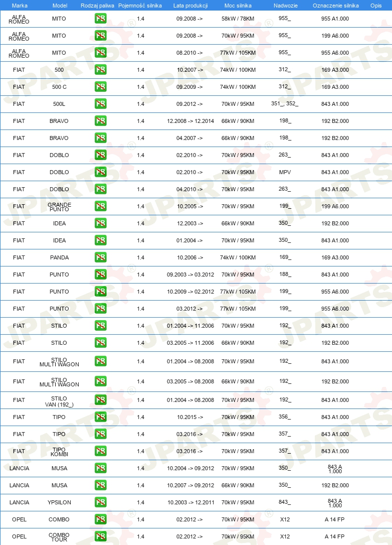This screenshot has width=392, height=545.
Task: Click the Oznaczenie silnika column header
Action: (335, 6)
